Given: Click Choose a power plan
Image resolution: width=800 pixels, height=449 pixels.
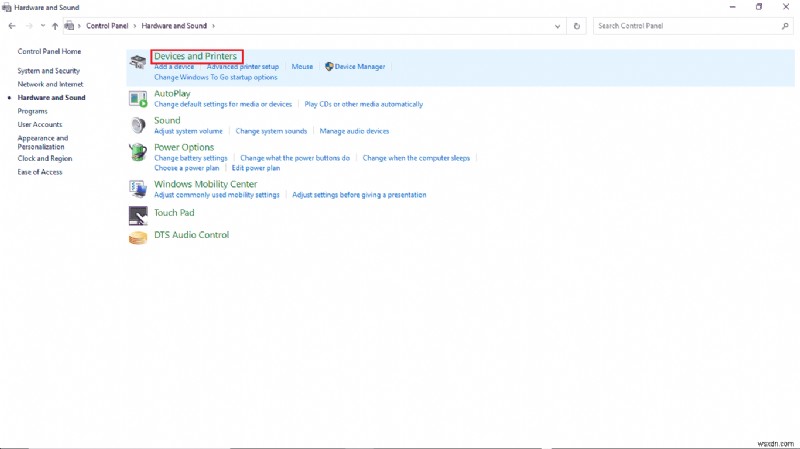Looking at the screenshot, I should pos(187,168).
